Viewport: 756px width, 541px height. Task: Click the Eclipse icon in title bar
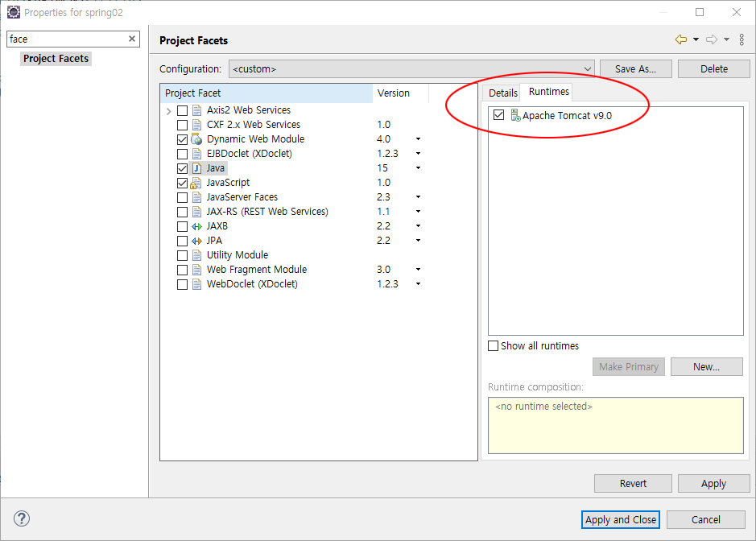tap(14, 12)
